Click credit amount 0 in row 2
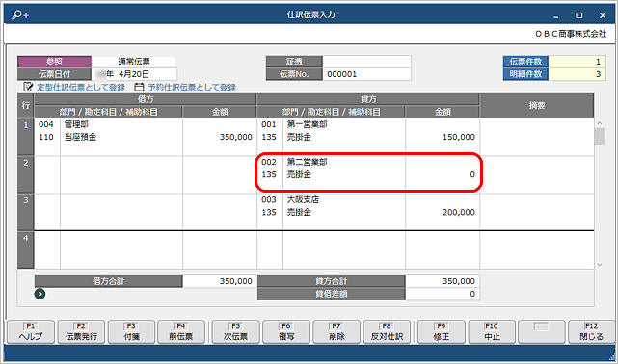The height and width of the screenshot is (364, 618). 472,174
